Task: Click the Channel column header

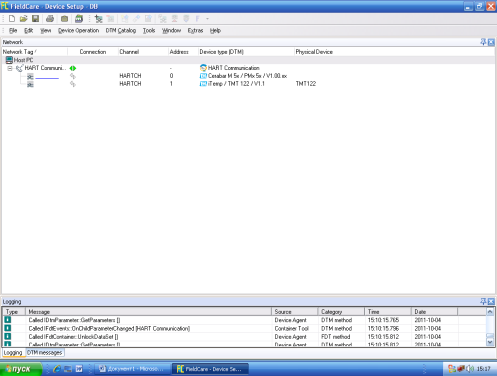Action: 143,52
